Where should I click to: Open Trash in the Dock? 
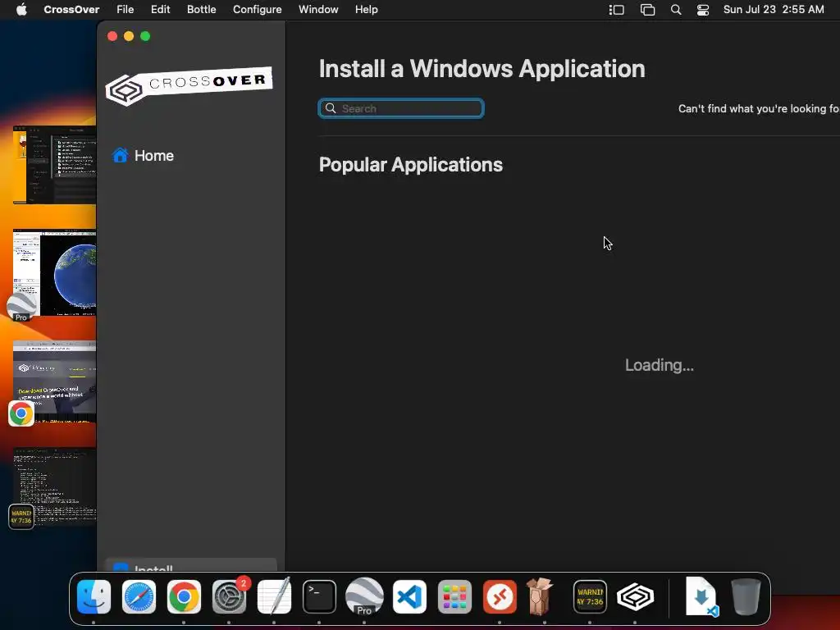click(746, 597)
